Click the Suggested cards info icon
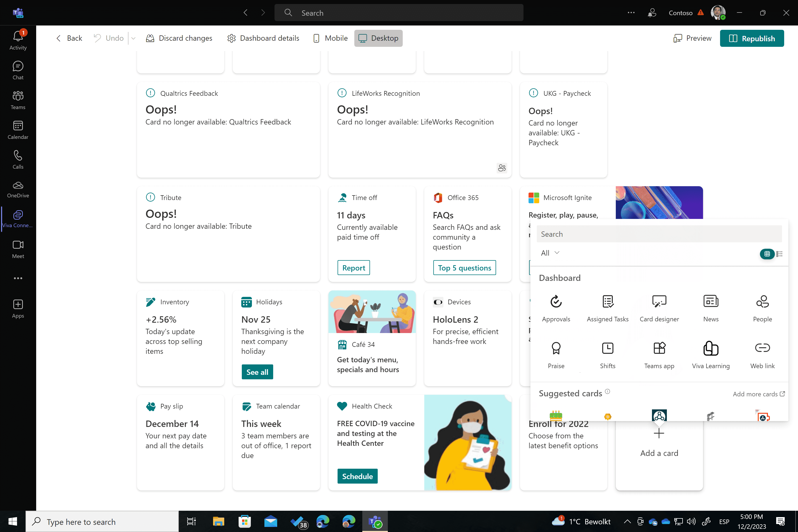This screenshot has height=532, width=798. click(x=607, y=391)
